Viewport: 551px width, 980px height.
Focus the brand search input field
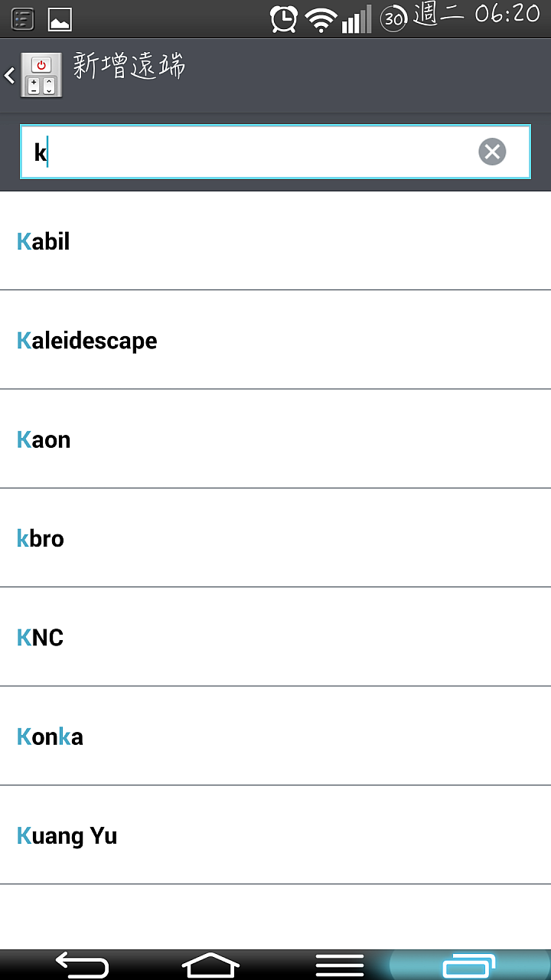pyautogui.click(x=275, y=152)
